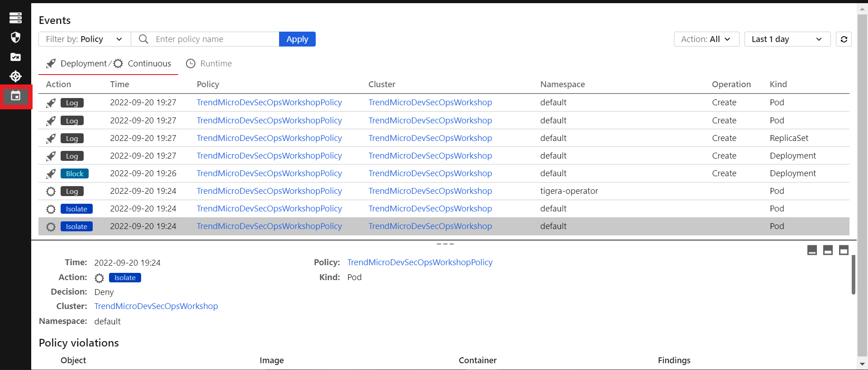Open the target crosshair icon in sidebar
The height and width of the screenshot is (370, 868).
click(x=15, y=76)
